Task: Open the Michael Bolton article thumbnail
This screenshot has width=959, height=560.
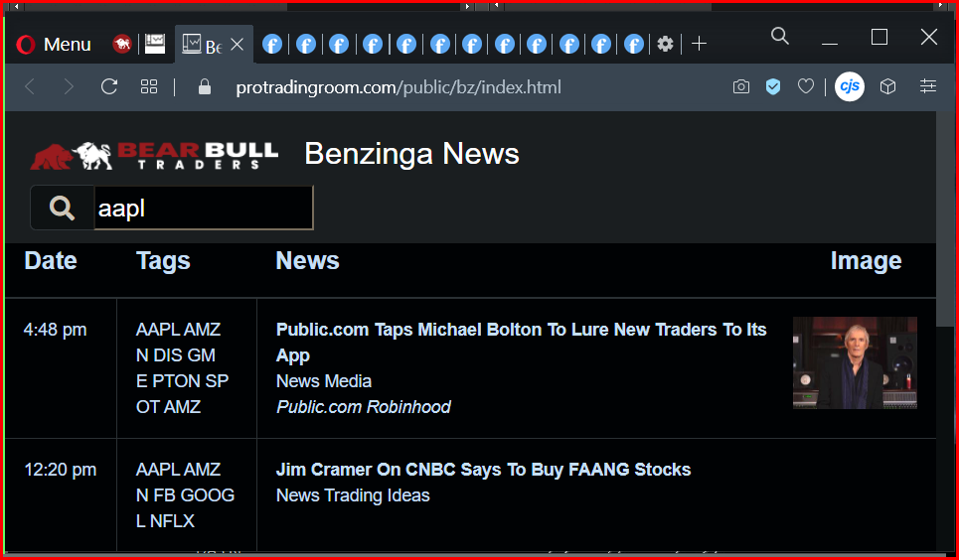Action: 855,362
